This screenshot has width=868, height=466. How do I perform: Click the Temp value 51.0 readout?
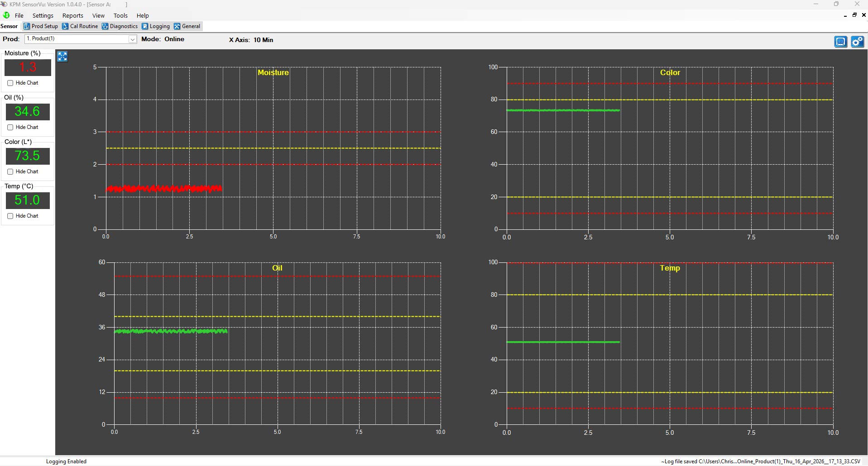coord(28,200)
